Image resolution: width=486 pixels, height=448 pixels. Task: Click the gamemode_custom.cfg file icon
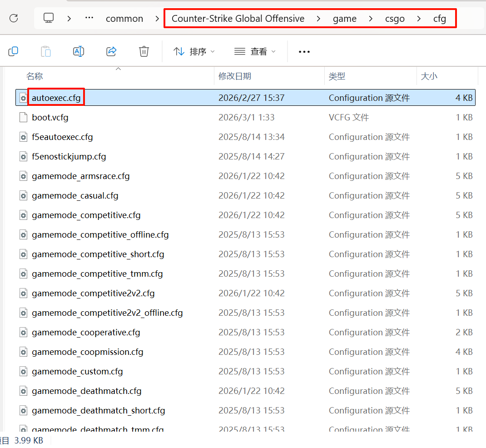click(x=23, y=371)
